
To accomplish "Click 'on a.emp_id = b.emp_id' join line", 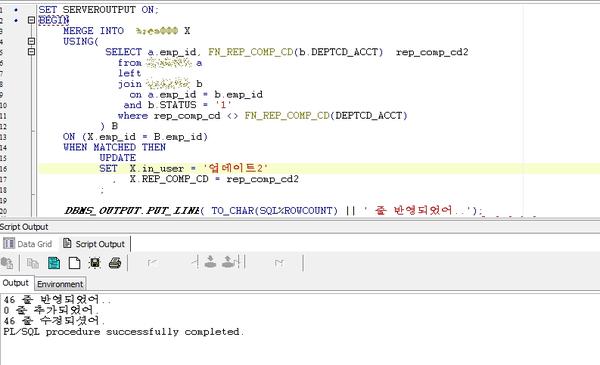I will coord(196,95).
